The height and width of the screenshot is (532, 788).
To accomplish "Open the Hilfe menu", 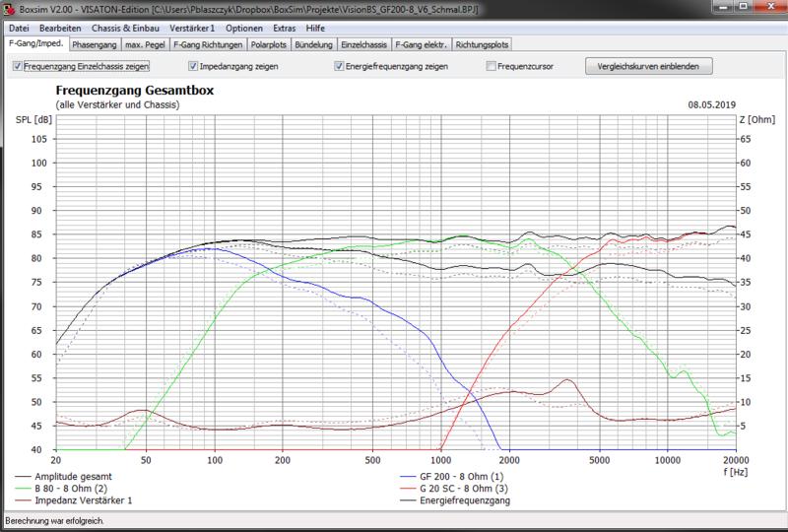I will pyautogui.click(x=315, y=29).
